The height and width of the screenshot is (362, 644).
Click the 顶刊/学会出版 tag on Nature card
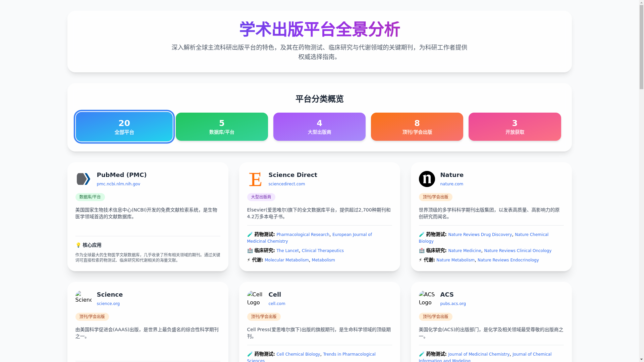(435, 197)
